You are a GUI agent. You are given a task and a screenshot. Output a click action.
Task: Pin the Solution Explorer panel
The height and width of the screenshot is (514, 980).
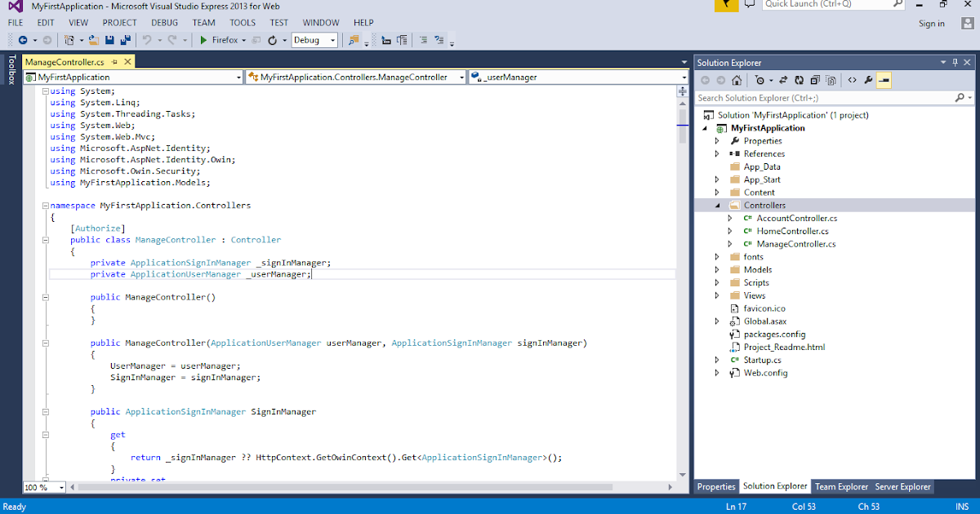(954, 61)
